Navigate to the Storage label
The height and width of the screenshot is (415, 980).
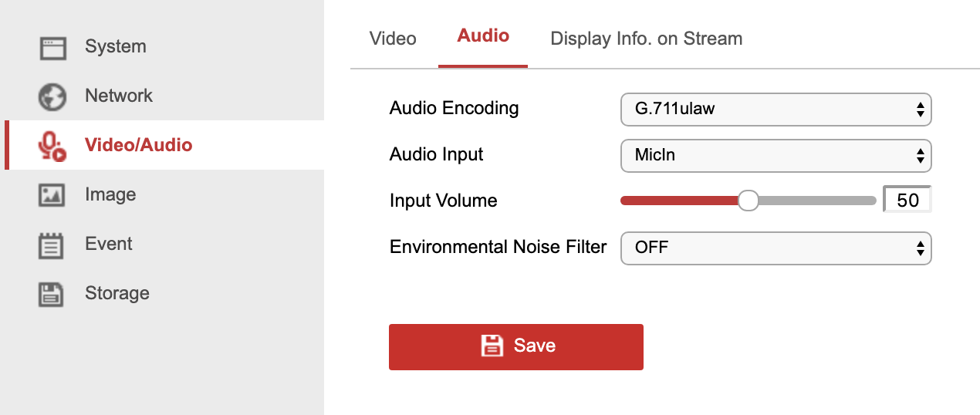[117, 294]
